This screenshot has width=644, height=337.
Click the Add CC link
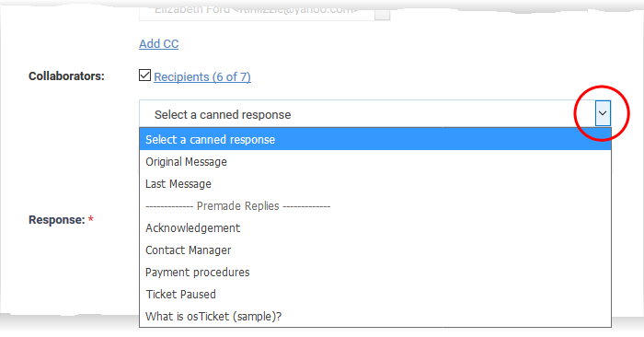[158, 43]
